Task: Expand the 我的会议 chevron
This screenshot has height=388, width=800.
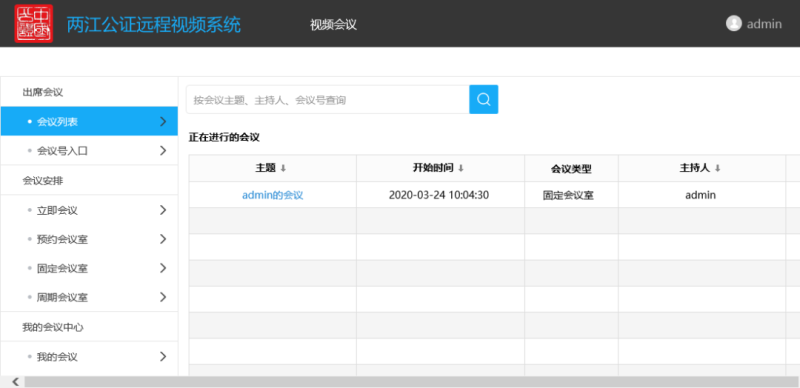Action: coord(163,356)
